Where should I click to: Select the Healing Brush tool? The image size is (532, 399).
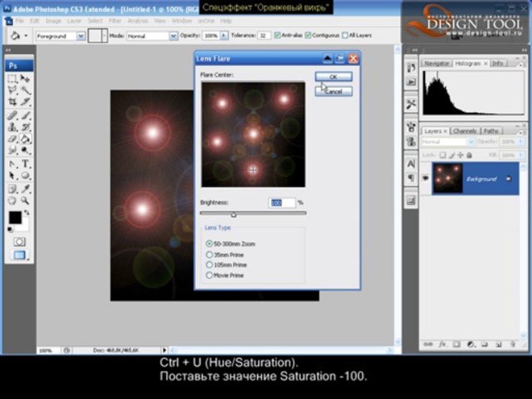pos(13,115)
